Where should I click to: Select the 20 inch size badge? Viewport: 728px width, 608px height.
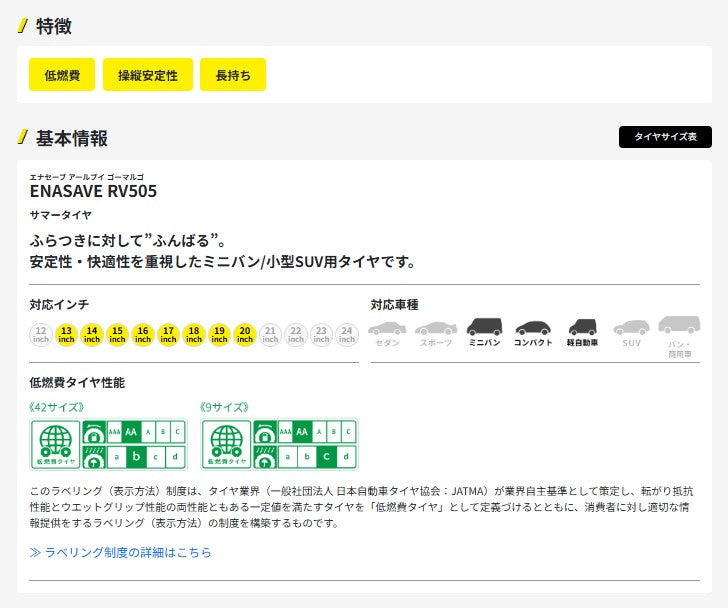[x=245, y=335]
